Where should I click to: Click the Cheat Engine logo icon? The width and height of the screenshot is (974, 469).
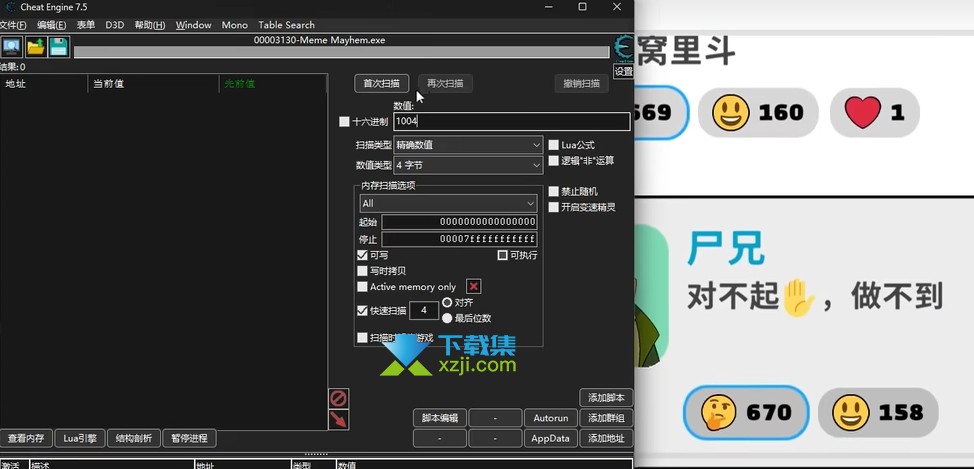tap(623, 48)
